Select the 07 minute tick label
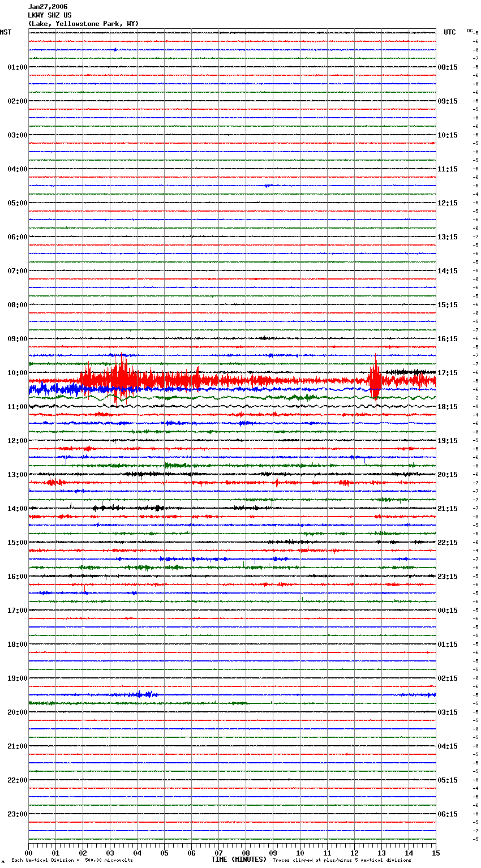 (218, 853)
